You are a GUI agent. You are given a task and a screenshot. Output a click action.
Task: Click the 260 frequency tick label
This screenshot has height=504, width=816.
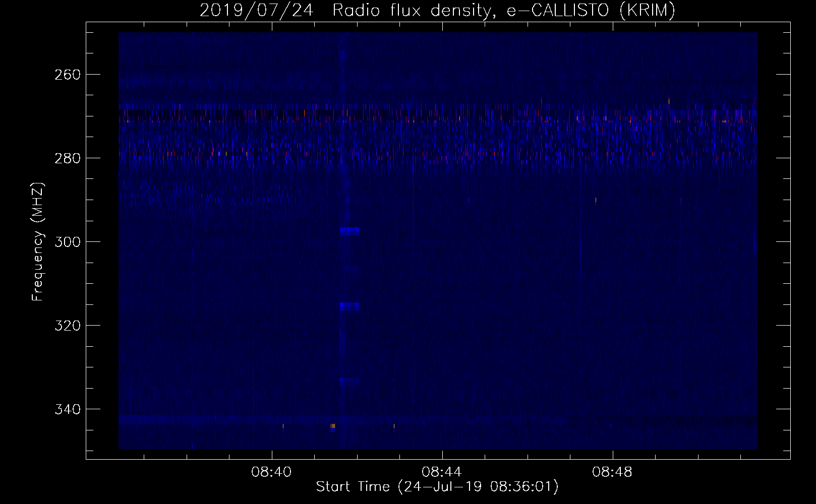[x=67, y=75]
